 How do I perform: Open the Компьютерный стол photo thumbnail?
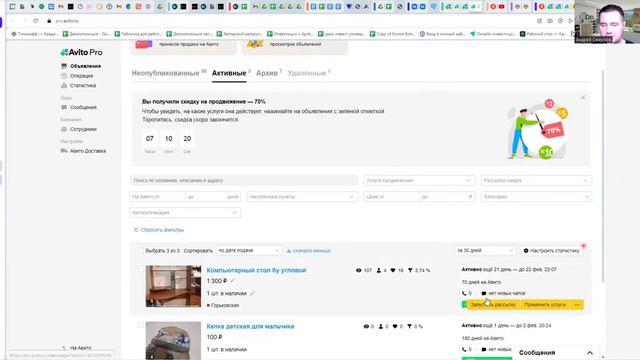[x=173, y=286]
